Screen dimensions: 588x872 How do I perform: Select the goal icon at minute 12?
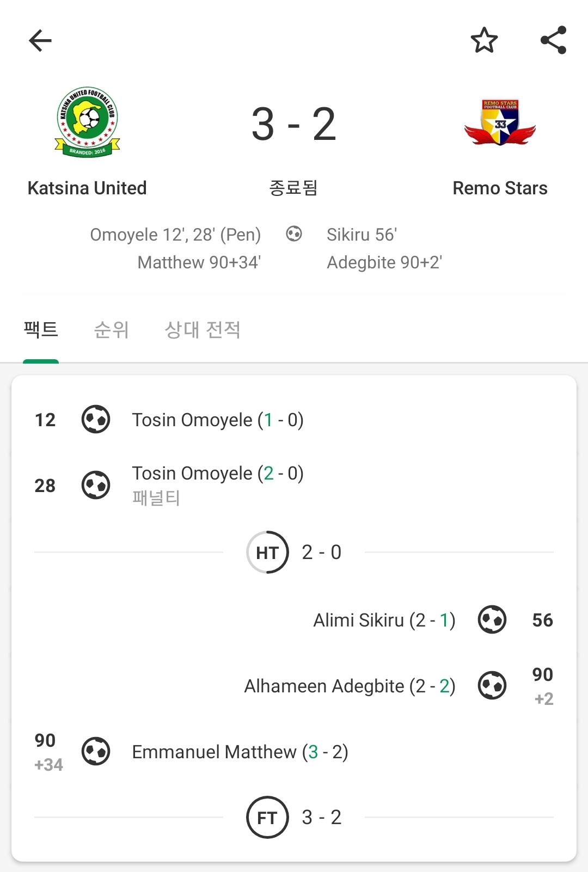coord(96,419)
